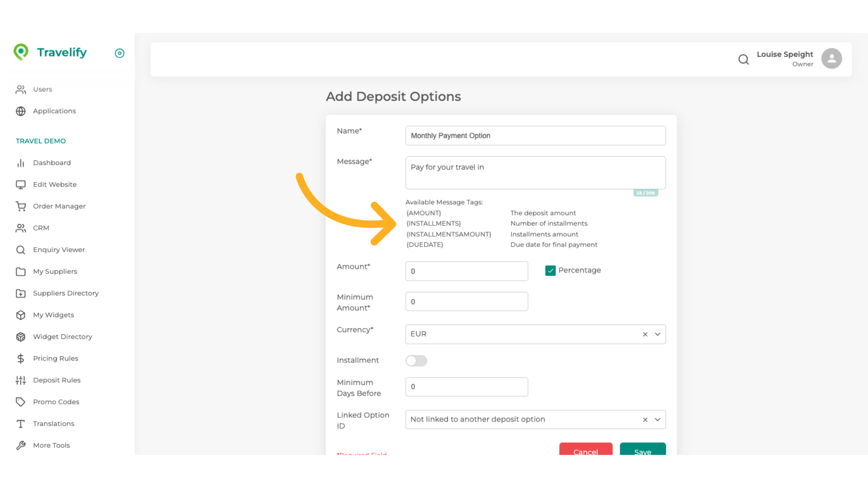Click into the Message text area
This screenshot has width=868, height=488.
[x=535, y=173]
